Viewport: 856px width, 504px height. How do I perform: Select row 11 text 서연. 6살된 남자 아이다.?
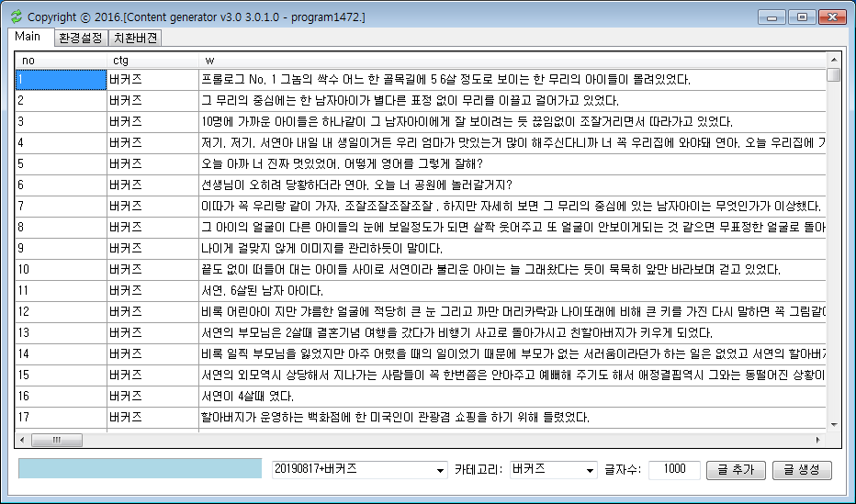(249, 290)
